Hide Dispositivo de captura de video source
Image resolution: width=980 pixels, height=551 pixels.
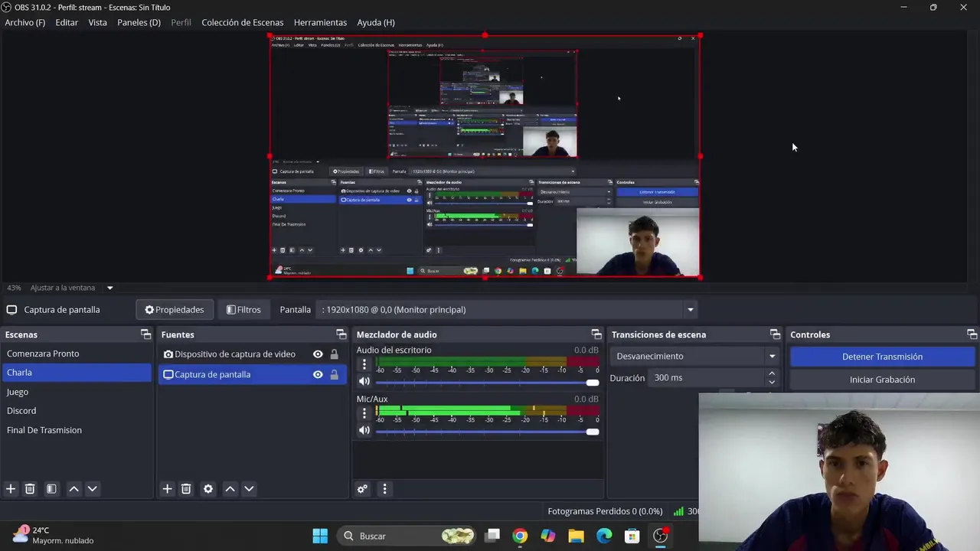pyautogui.click(x=318, y=354)
